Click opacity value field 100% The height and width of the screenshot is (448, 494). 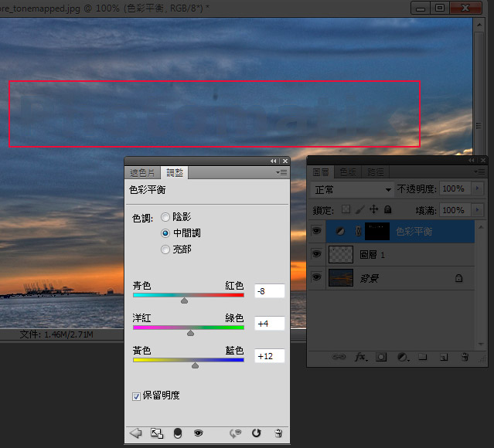pos(455,188)
